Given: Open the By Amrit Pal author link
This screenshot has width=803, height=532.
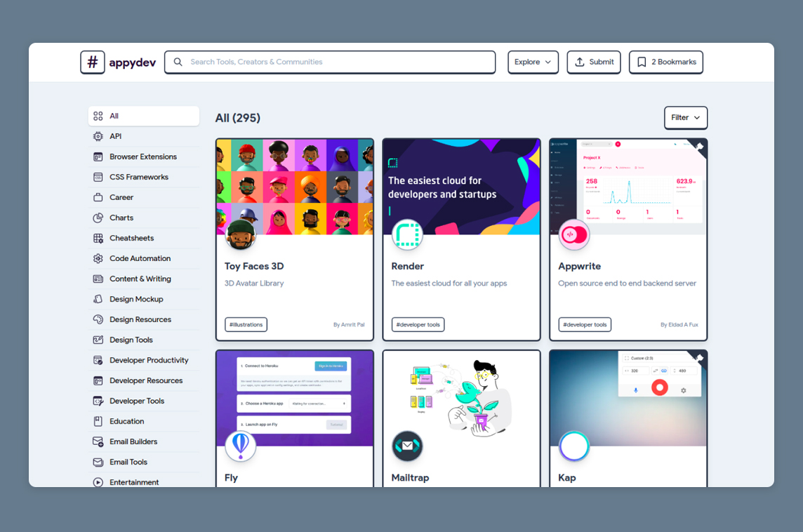Looking at the screenshot, I should point(349,325).
